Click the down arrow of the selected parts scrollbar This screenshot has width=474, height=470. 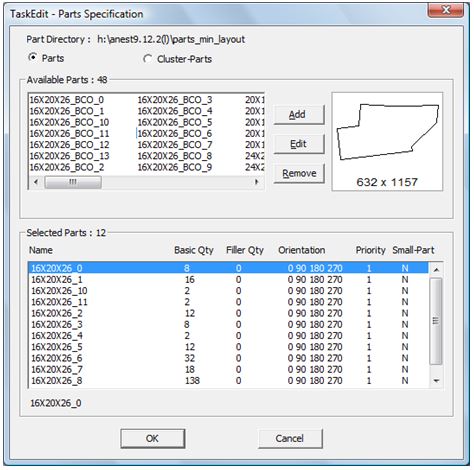pos(436,381)
